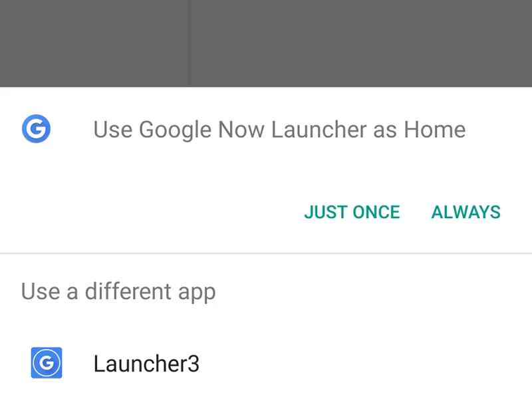The width and height of the screenshot is (532, 399).
Task: Dismiss the dialog via the dimmed background
Action: coord(266,43)
